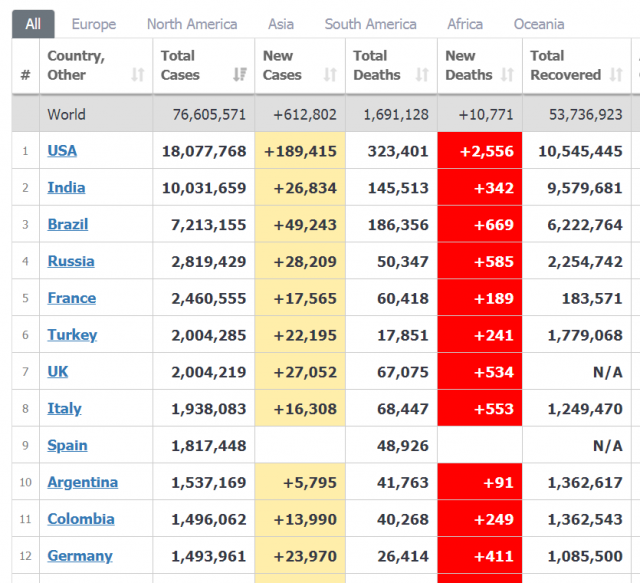The height and width of the screenshot is (583, 640).
Task: Open the South America tab
Action: pos(371,24)
